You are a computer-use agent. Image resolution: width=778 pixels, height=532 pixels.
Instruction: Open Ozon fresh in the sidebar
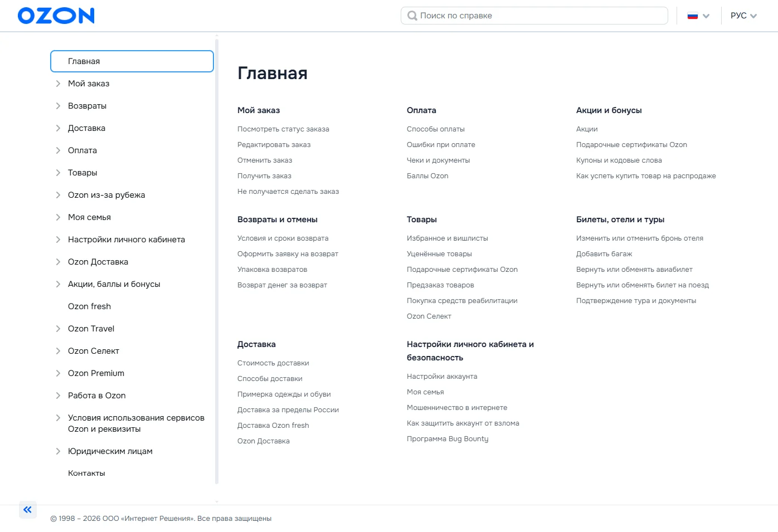click(89, 306)
